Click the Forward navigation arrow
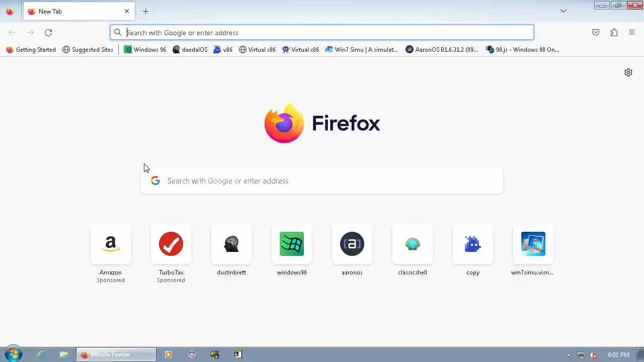Screen dimensions: 644x362 [x=30, y=33]
